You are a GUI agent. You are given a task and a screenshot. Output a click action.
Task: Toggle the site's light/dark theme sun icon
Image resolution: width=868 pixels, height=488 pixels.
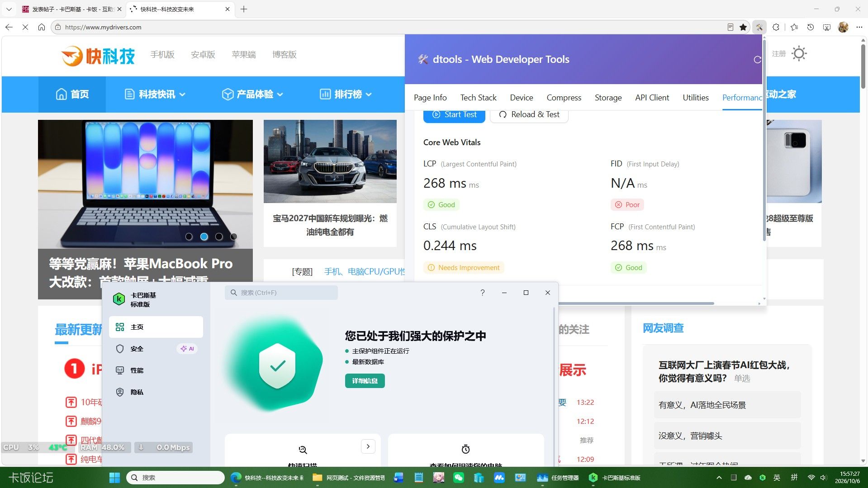[x=799, y=54]
